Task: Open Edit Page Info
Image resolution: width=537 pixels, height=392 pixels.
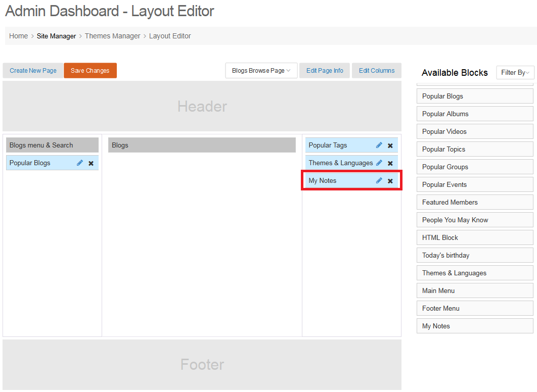Action: point(325,71)
